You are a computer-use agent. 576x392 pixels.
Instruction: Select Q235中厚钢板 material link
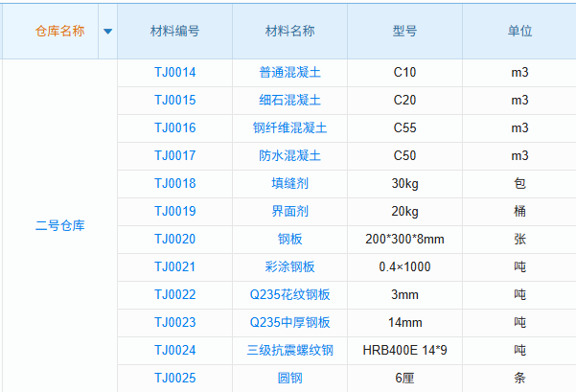289,322
